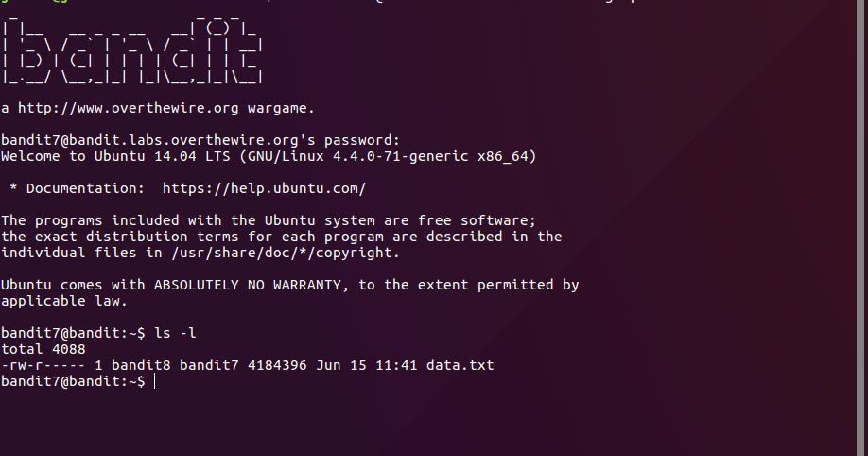Image resolution: width=868 pixels, height=456 pixels.
Task: Click the typed "ls -l" command
Action: pyautogui.click(x=175, y=333)
